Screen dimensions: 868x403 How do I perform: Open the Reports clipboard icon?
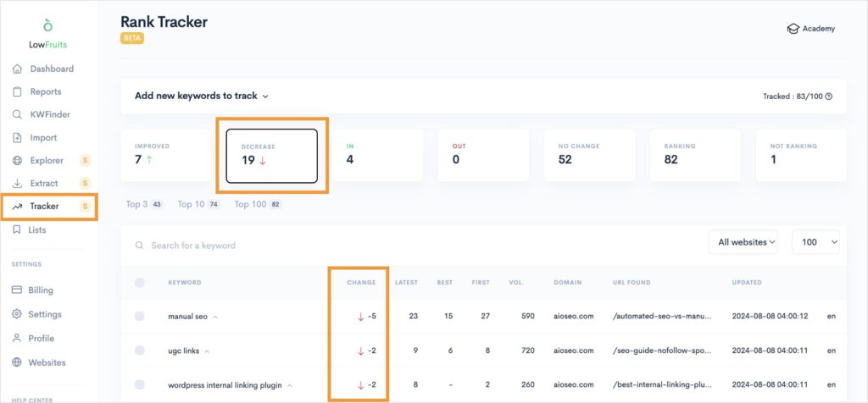pos(17,91)
